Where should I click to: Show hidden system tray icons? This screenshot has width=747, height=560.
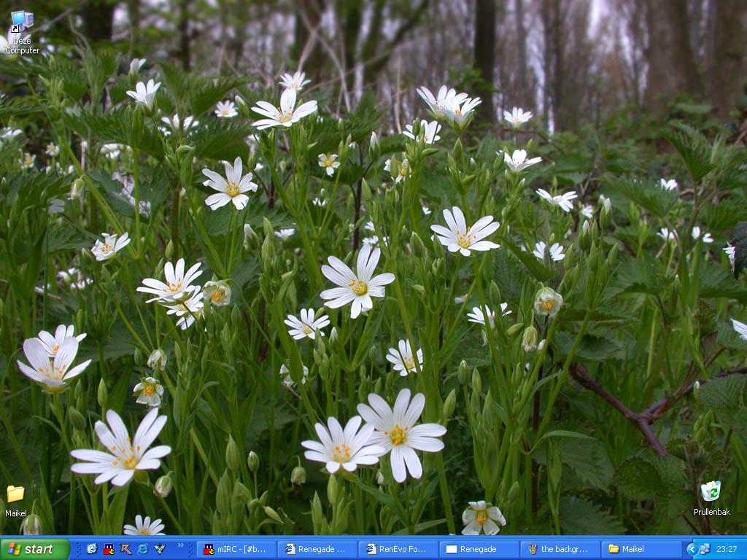(x=692, y=549)
